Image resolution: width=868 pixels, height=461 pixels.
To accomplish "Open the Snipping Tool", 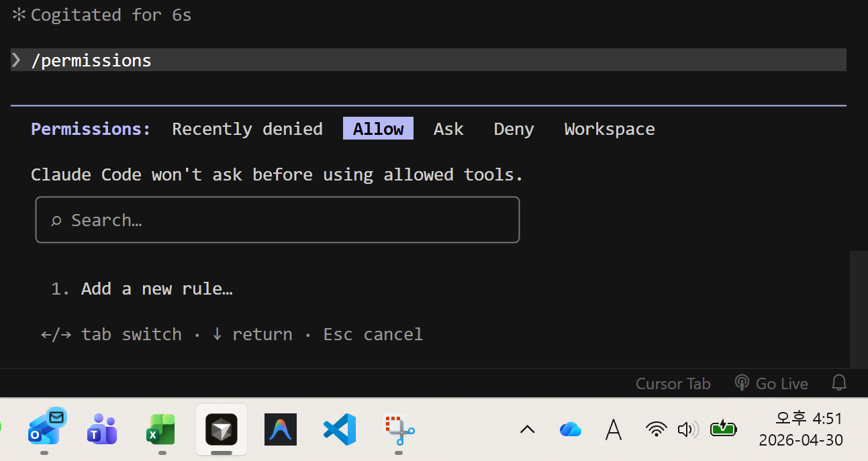I will pos(399,429).
